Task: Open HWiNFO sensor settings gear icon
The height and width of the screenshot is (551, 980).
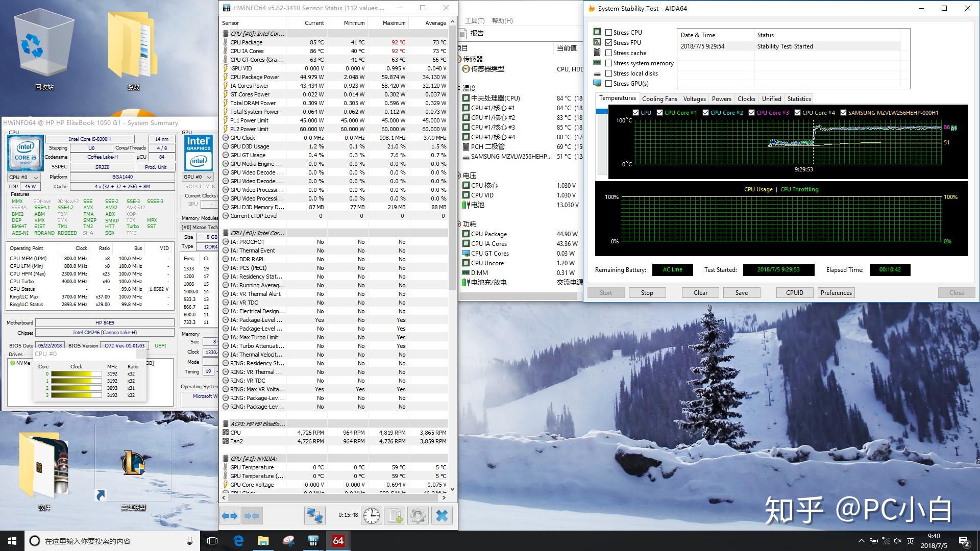Action: 418,516
